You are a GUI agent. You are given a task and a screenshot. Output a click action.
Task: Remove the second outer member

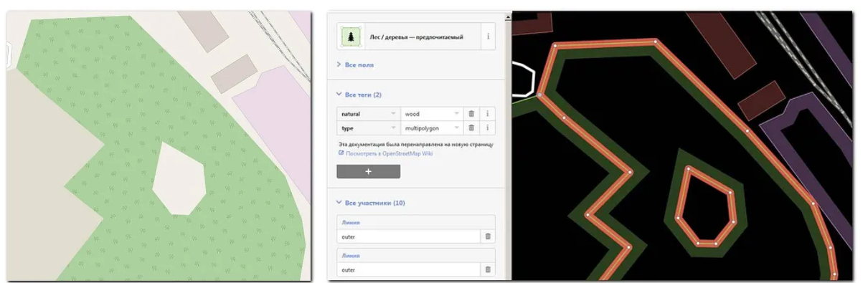[488, 269]
